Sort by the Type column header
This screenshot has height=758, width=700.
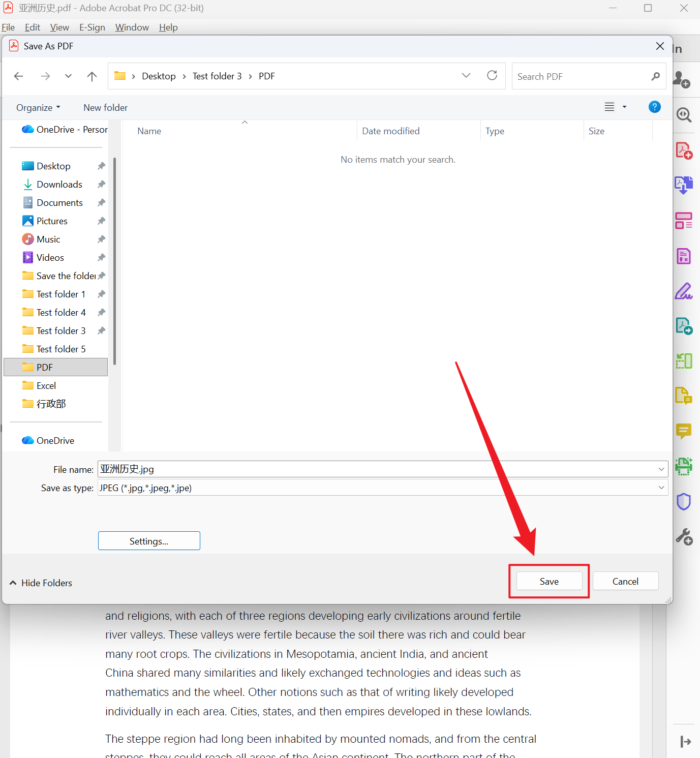click(x=532, y=131)
